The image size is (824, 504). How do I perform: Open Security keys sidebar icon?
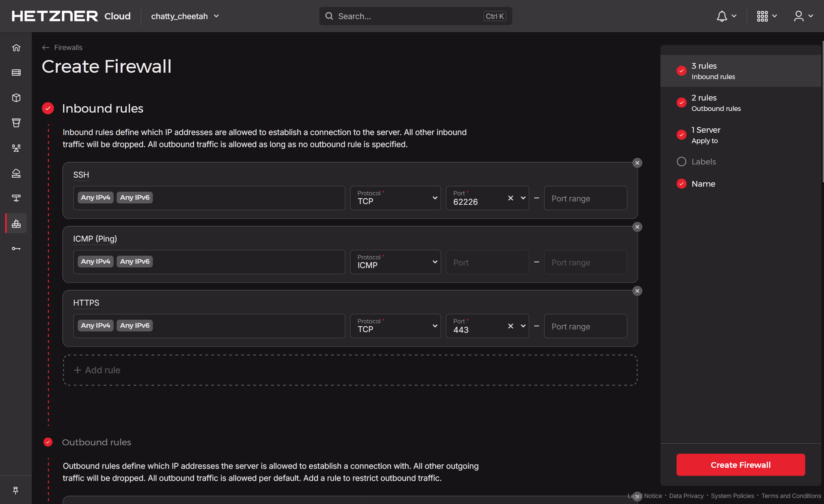[x=16, y=249]
